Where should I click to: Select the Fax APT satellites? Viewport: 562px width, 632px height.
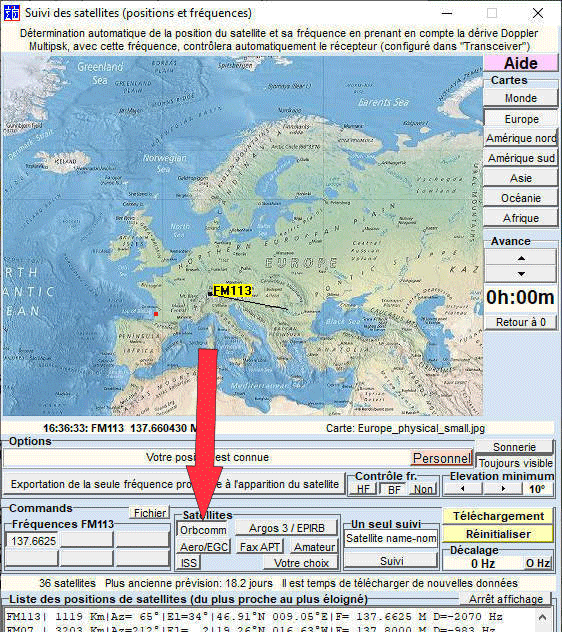pyautogui.click(x=259, y=547)
